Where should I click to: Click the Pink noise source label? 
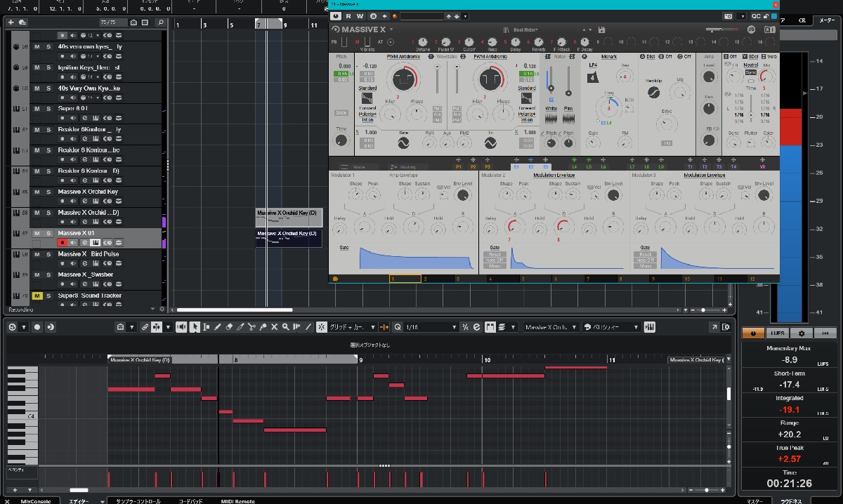click(568, 107)
